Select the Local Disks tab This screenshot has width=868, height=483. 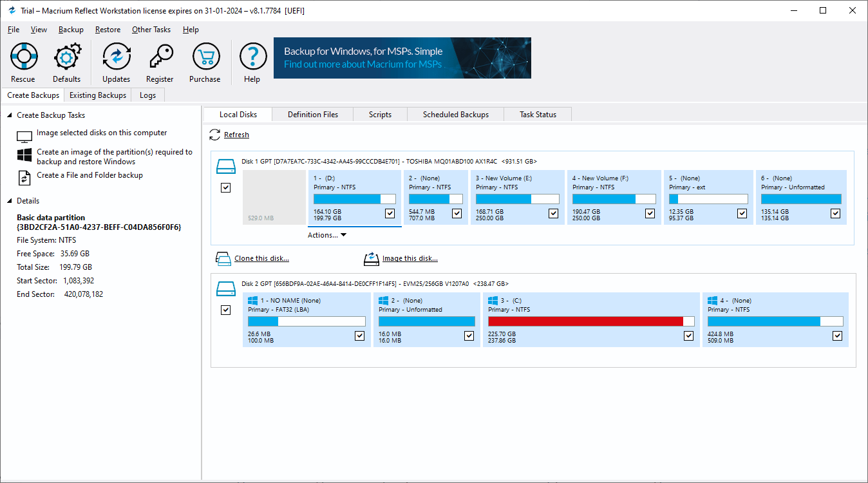click(x=238, y=115)
